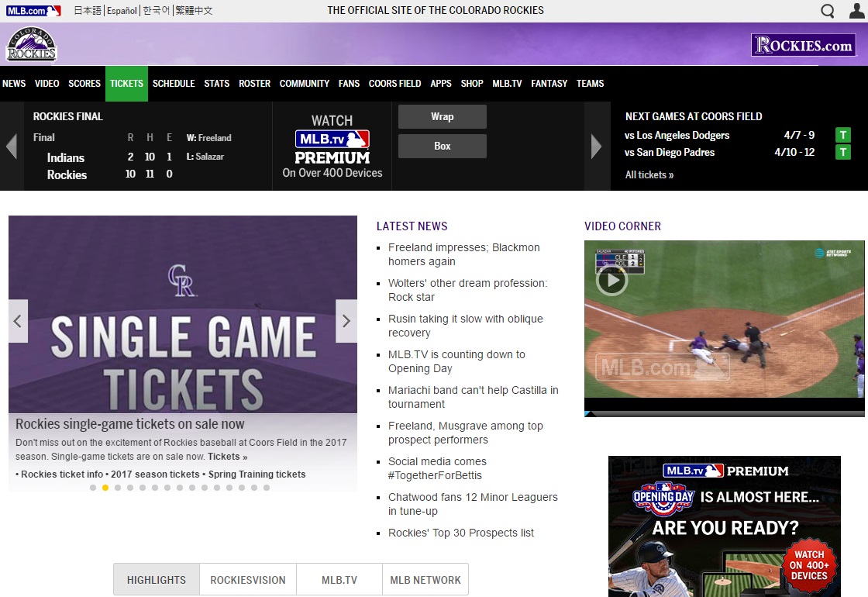This screenshot has width=868, height=597.
Task: Select the last carousel dot indicator
Action: tap(267, 488)
